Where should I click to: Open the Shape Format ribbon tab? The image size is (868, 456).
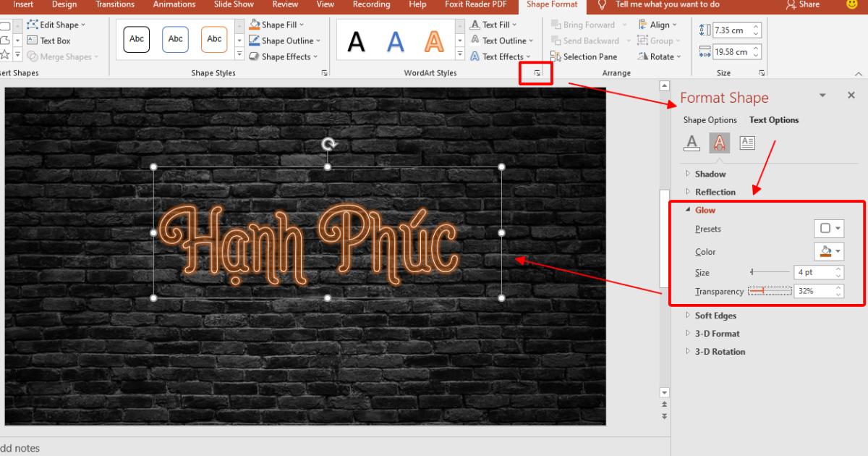[x=551, y=5]
